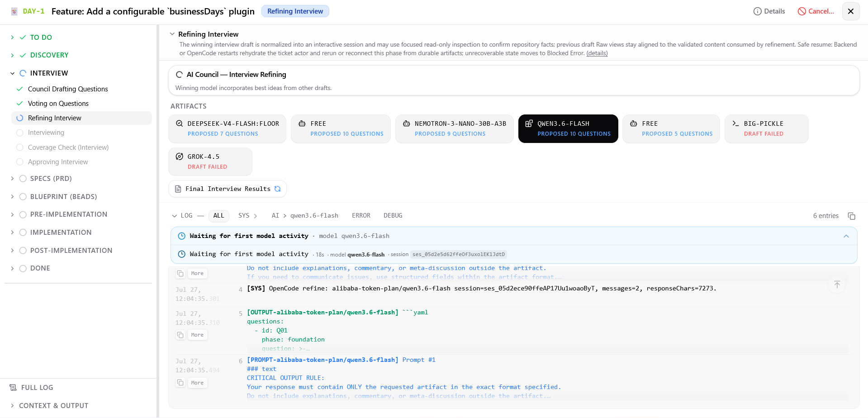Open the Details button label
868x418 pixels.
[774, 11]
